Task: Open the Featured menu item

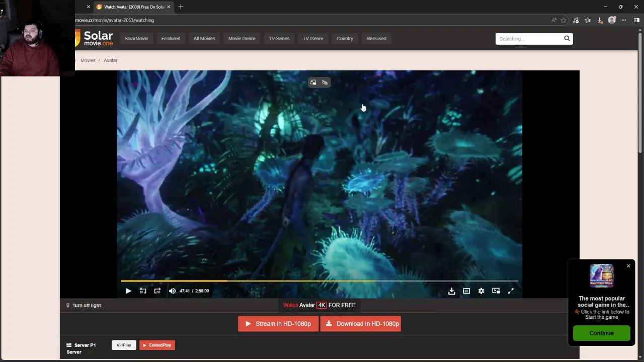Action: tap(171, 39)
